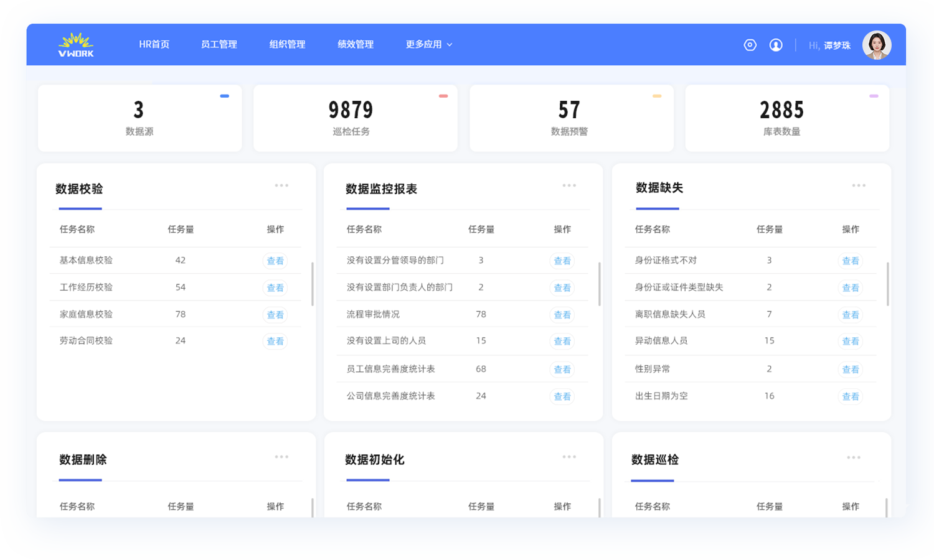Click the 员工信息完善度统计表 row name
The width and height of the screenshot is (934, 560).
[x=390, y=370]
